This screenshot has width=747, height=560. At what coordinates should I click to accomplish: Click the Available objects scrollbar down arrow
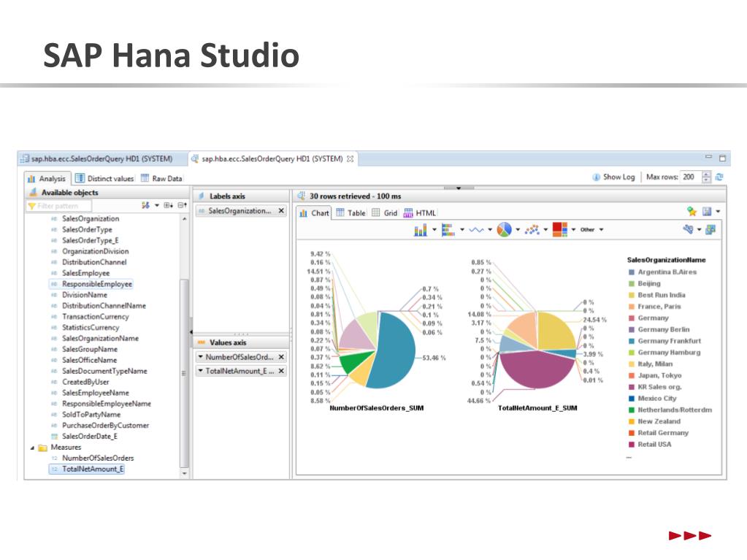tap(184, 474)
